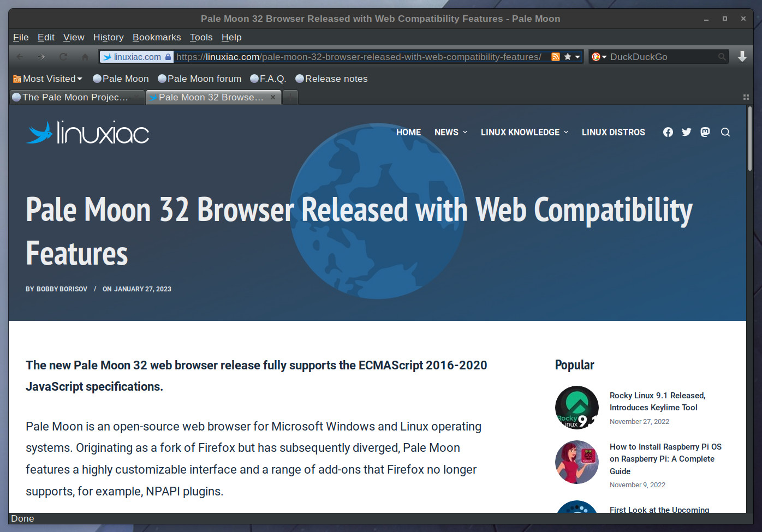762x532 pixels.
Task: Reload the current page
Action: pos(63,57)
